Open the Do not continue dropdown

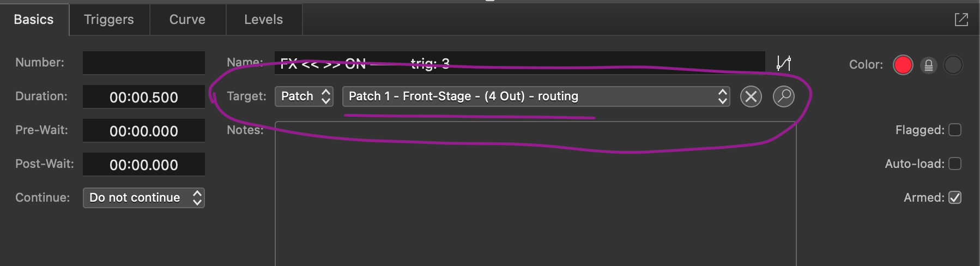(x=144, y=198)
